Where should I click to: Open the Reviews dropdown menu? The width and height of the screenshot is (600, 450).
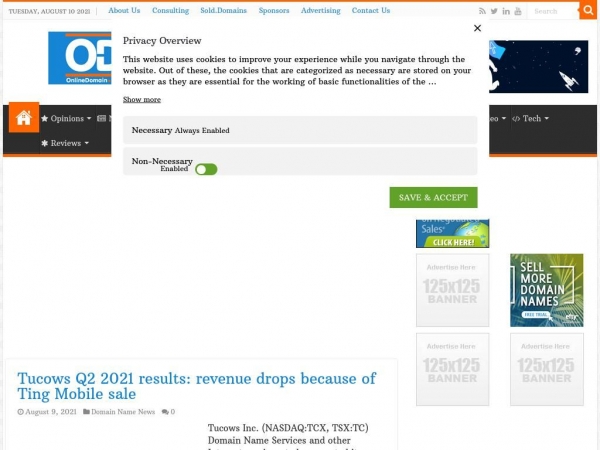click(65, 143)
